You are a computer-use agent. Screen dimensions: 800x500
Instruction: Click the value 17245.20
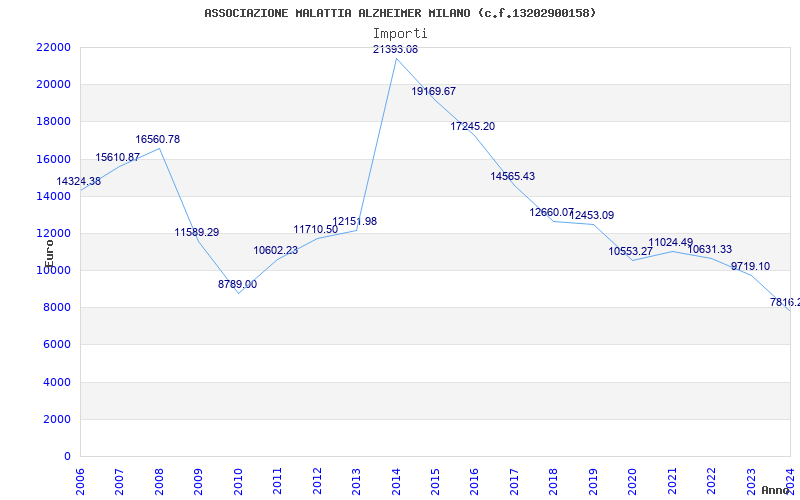coord(472,127)
